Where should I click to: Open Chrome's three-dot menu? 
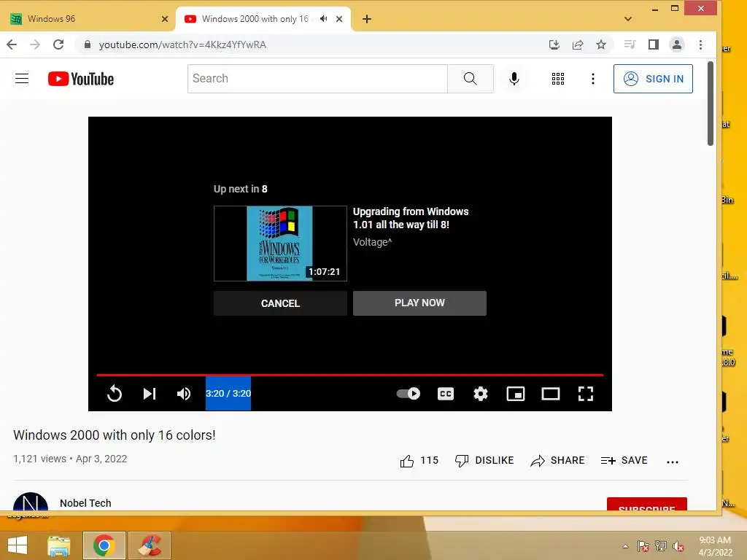point(700,44)
